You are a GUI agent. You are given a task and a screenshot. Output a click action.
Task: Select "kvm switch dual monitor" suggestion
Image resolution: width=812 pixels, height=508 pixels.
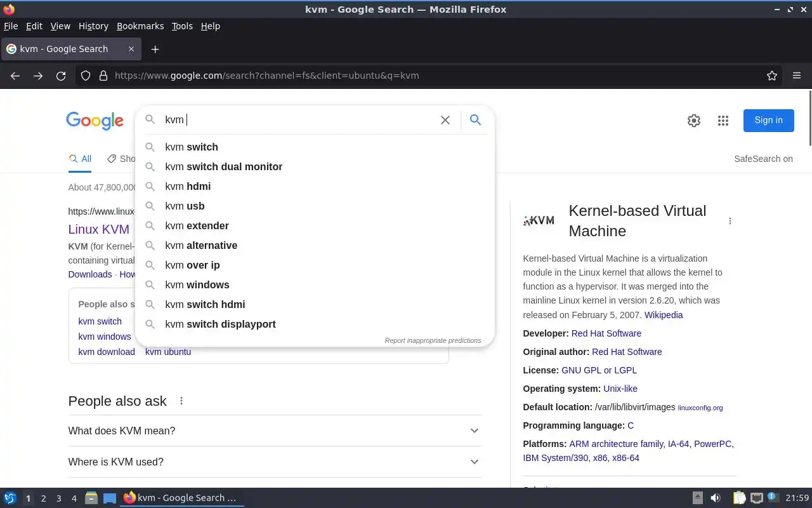tap(223, 166)
